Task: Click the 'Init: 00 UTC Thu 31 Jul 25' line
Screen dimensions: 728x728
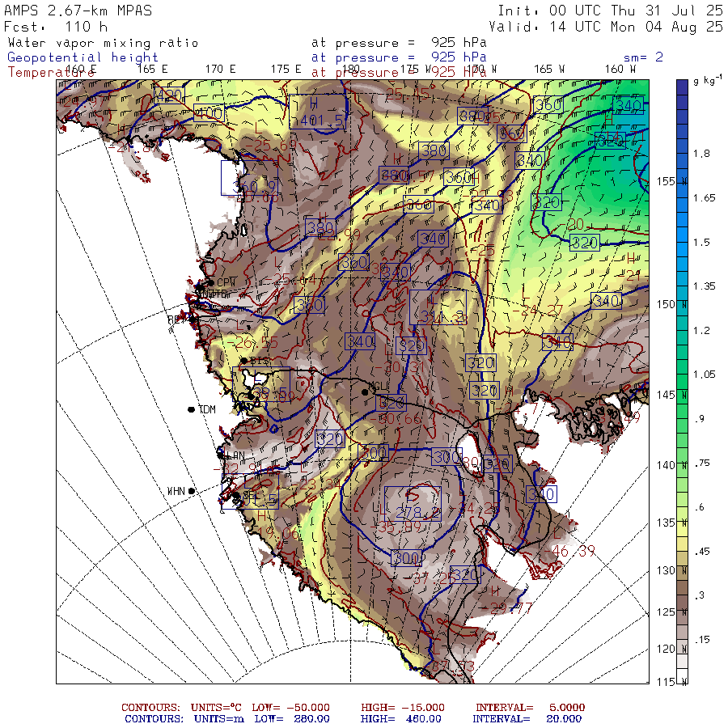Action: pyautogui.click(x=610, y=11)
